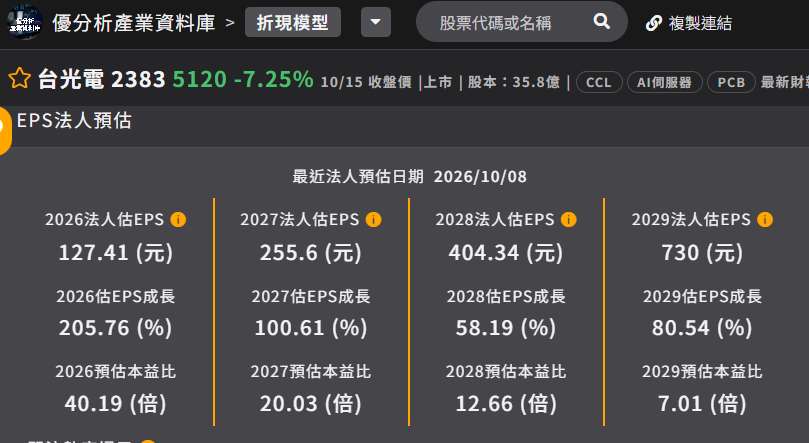Show info for 2027法人估EPS
809x443 pixels.
(x=374, y=220)
